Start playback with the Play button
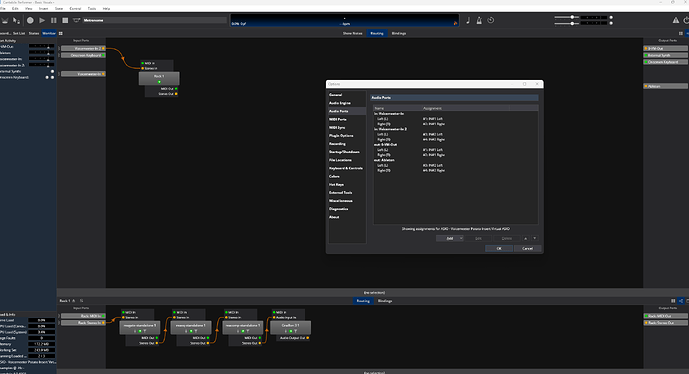The image size is (689, 374). [42, 20]
